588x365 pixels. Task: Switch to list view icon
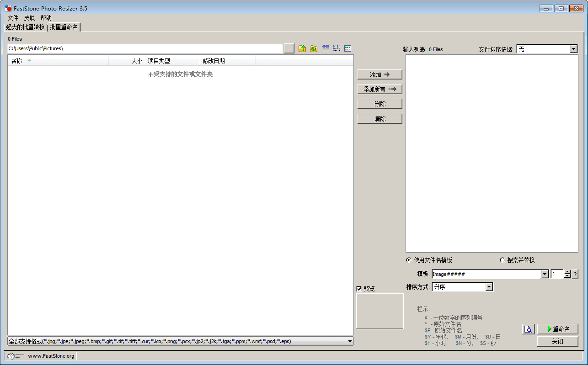(337, 48)
